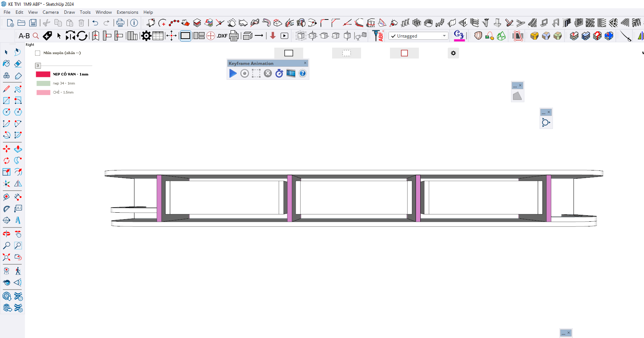Pick the Pencil line tool
The image size is (644, 338).
coord(7,89)
